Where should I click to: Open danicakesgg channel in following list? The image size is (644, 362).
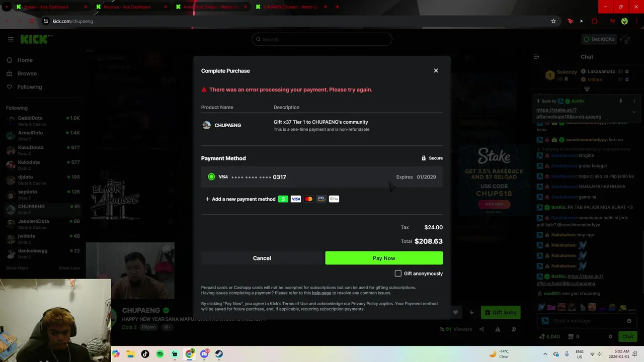tap(43, 253)
